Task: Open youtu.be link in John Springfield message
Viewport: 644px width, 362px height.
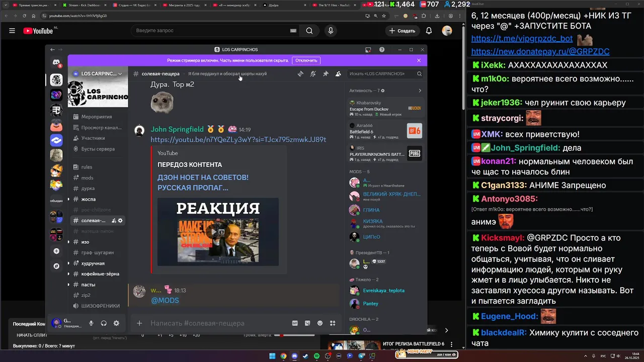Action: coord(238,140)
